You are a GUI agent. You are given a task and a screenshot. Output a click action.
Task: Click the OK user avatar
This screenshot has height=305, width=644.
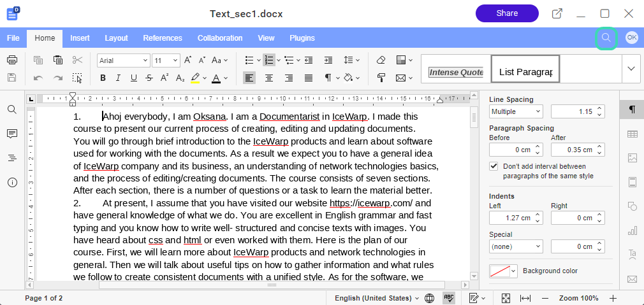[x=632, y=38]
